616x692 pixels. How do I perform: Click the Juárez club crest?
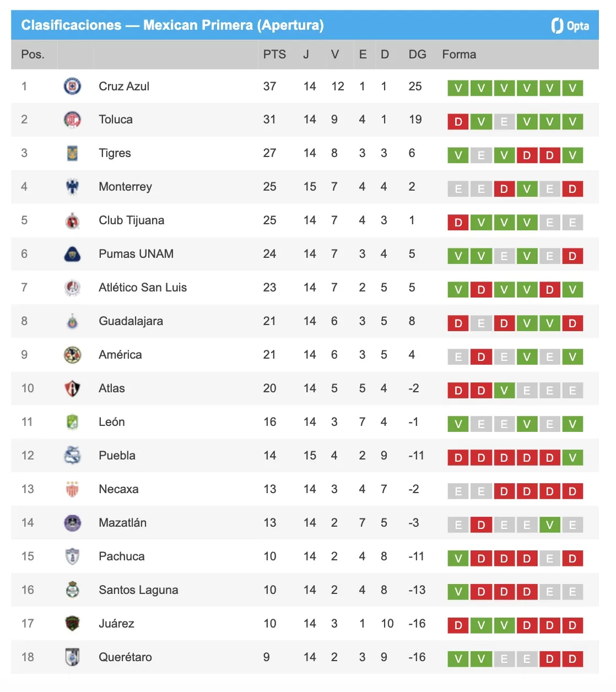tap(72, 624)
